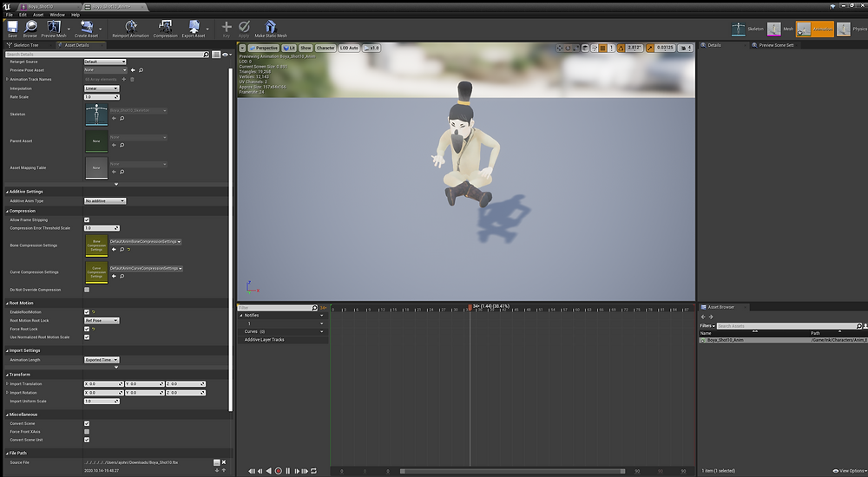Image resolution: width=868 pixels, height=477 pixels.
Task: Click the Perspective viewport button
Action: [x=264, y=49]
